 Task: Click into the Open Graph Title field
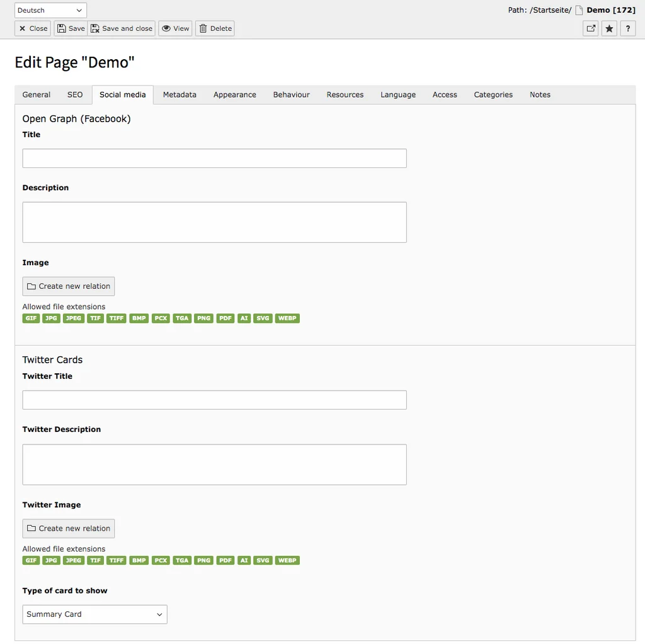214,158
